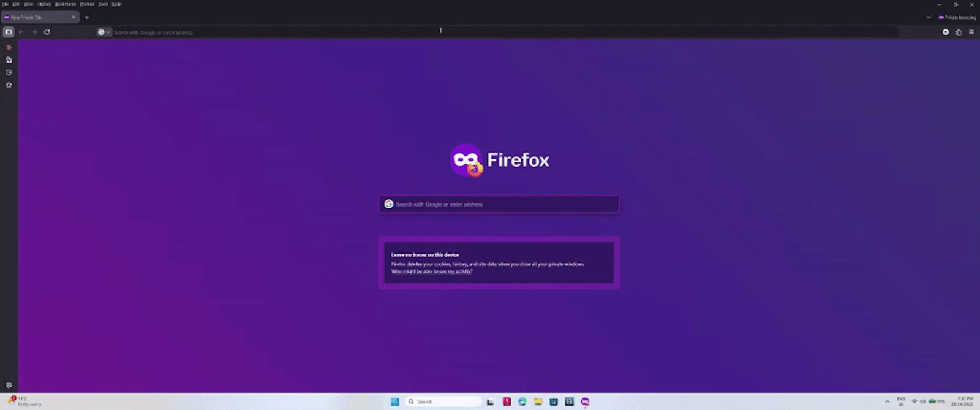Open the Tools menu
The height and width of the screenshot is (410, 980).
[103, 4]
